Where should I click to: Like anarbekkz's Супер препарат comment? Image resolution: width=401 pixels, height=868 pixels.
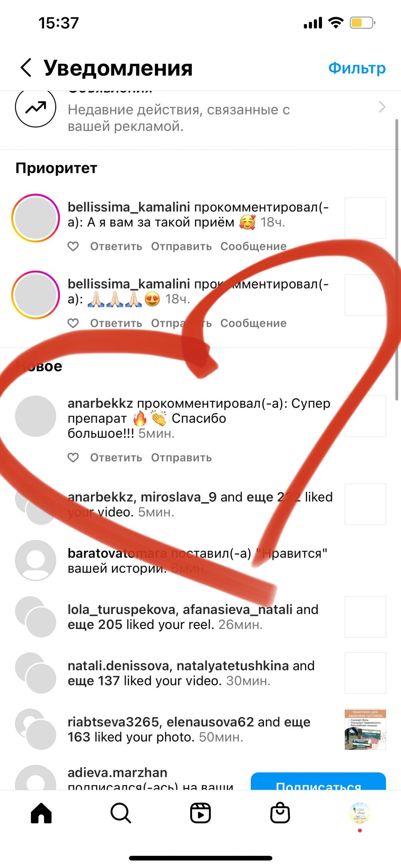(x=73, y=457)
